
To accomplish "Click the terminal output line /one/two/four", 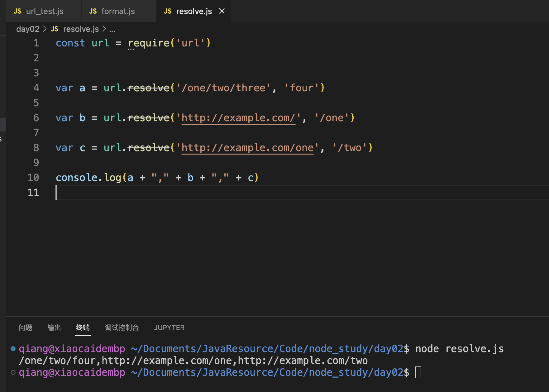I will click(193, 361).
